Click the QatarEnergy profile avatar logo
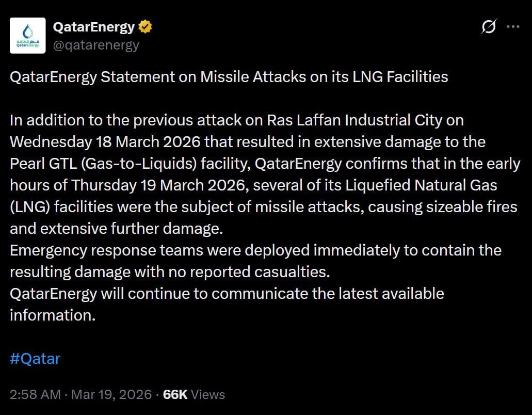Screen dimensions: 532x415 (x=28, y=36)
